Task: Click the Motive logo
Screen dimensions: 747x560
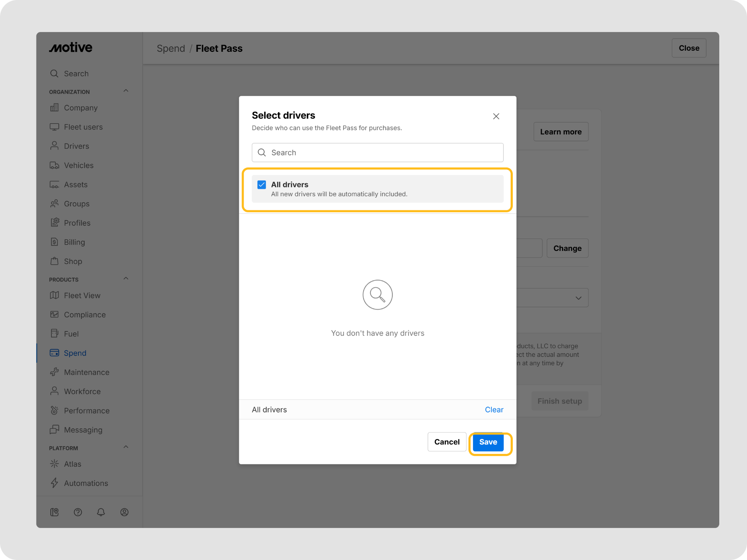Action: click(71, 47)
